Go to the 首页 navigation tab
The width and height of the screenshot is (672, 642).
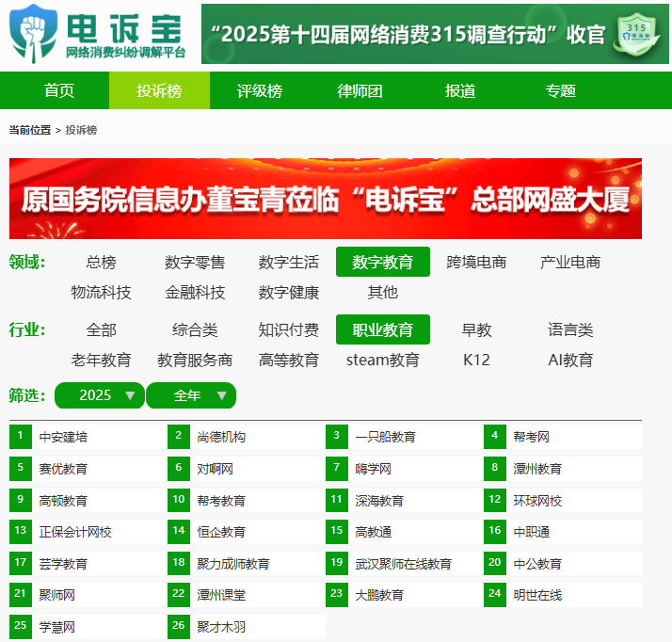(59, 91)
